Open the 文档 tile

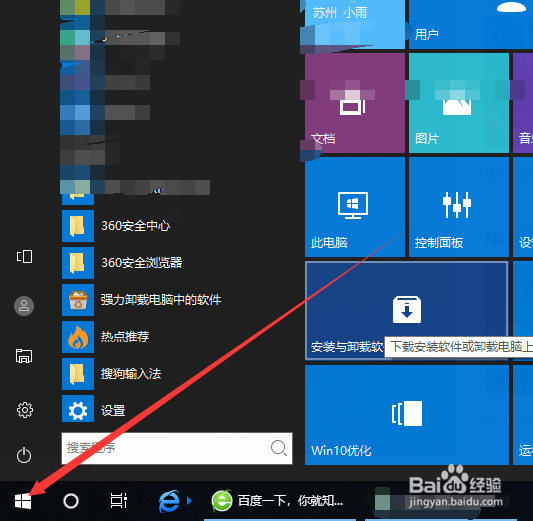[355, 103]
